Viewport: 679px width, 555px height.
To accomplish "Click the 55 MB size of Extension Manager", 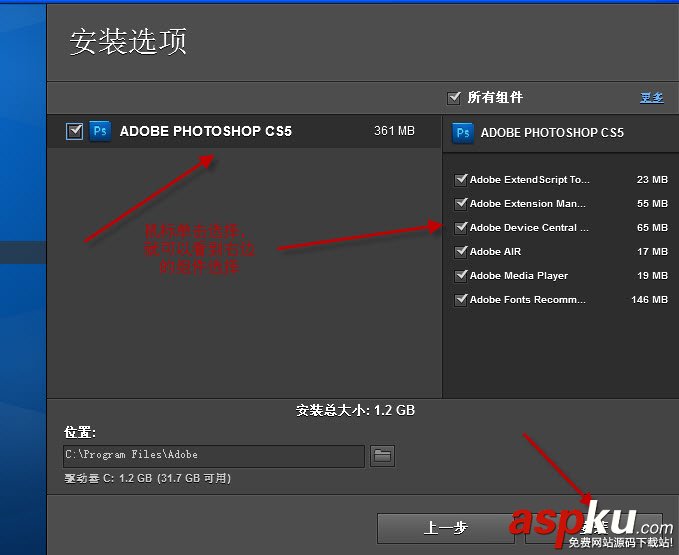I will [x=652, y=203].
